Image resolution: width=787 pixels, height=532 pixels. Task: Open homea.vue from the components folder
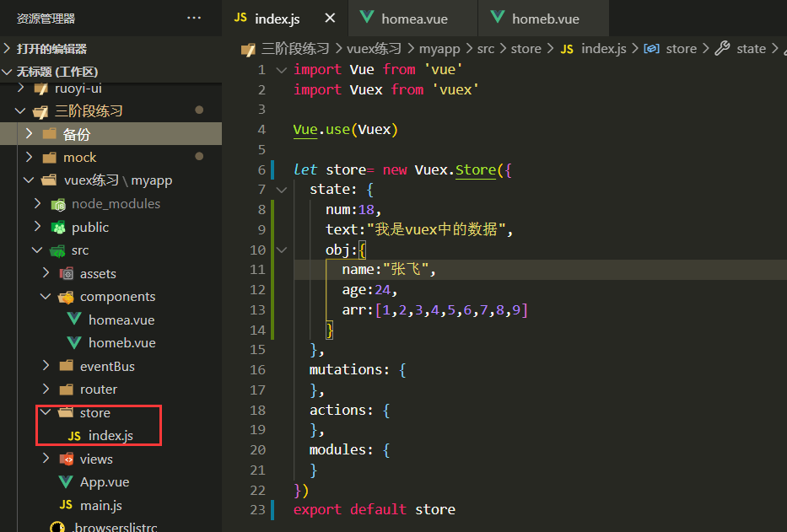(x=121, y=320)
